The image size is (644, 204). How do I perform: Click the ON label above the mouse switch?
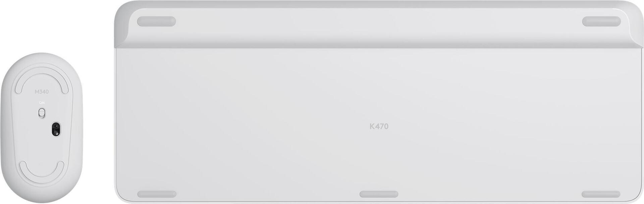coord(42,103)
